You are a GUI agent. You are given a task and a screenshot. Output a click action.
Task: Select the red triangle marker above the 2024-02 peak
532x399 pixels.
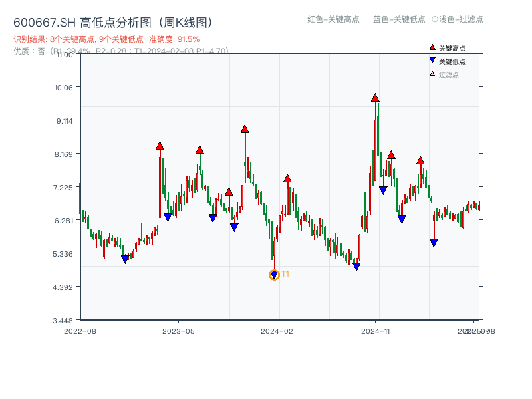click(287, 178)
